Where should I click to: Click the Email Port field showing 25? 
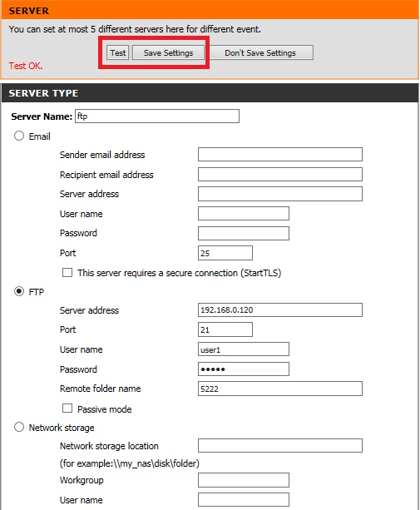click(225, 253)
